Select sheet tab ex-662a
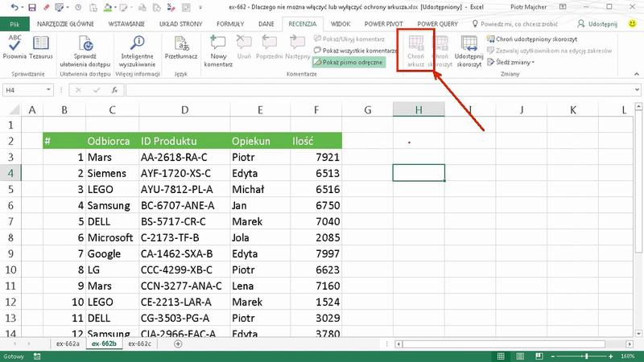This screenshot has height=362, width=644. coord(68,344)
